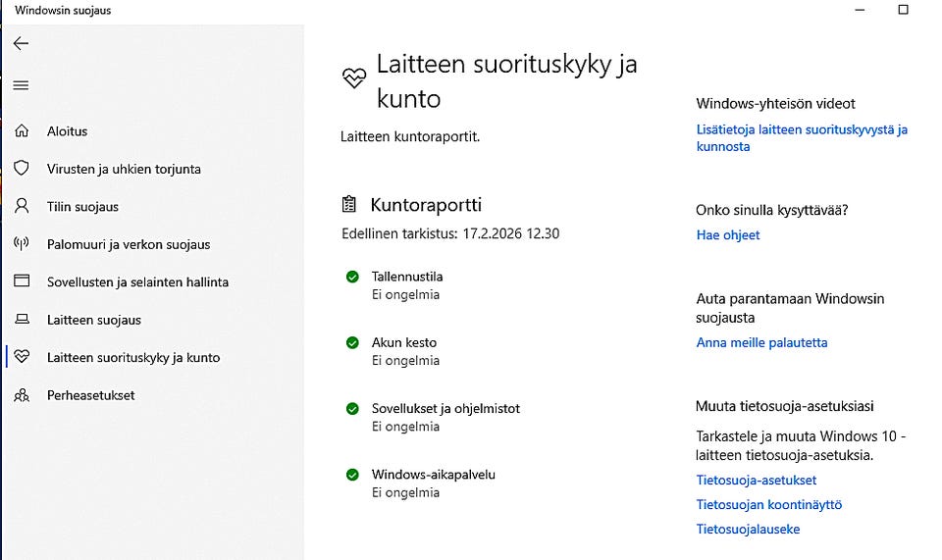Click the heart icon for device health

(x=22, y=357)
